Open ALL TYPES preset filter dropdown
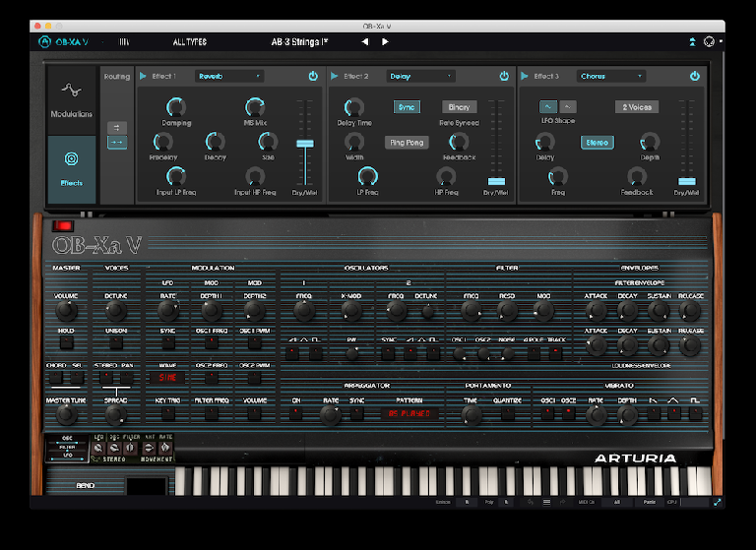This screenshot has height=550, width=756. coord(189,42)
